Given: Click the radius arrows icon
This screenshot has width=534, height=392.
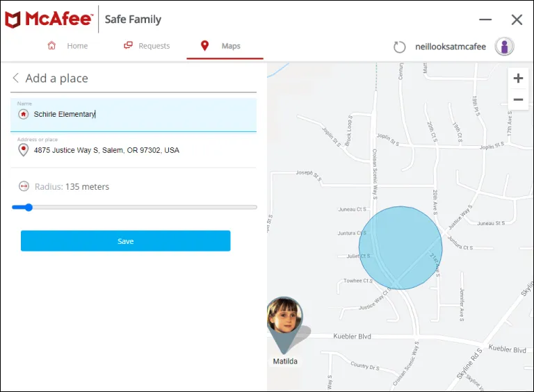Looking at the screenshot, I should tap(24, 186).
